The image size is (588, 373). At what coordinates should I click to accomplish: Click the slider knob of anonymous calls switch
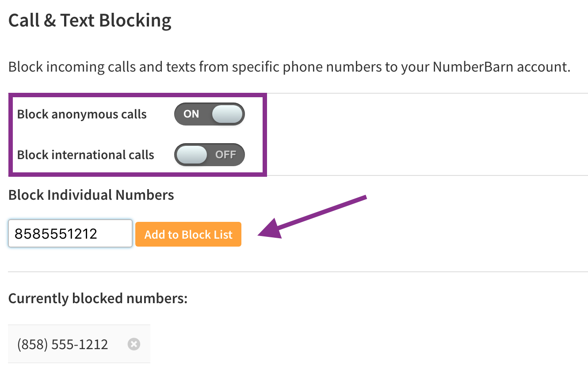coord(227,114)
